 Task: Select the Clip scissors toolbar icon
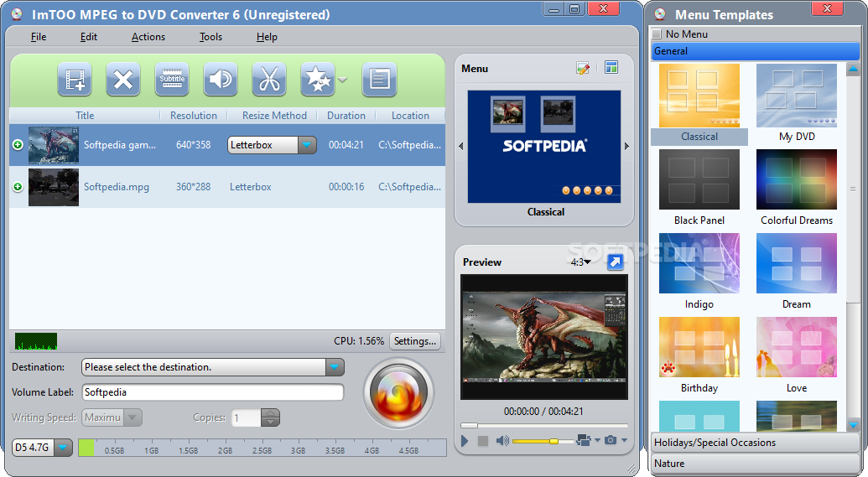269,79
